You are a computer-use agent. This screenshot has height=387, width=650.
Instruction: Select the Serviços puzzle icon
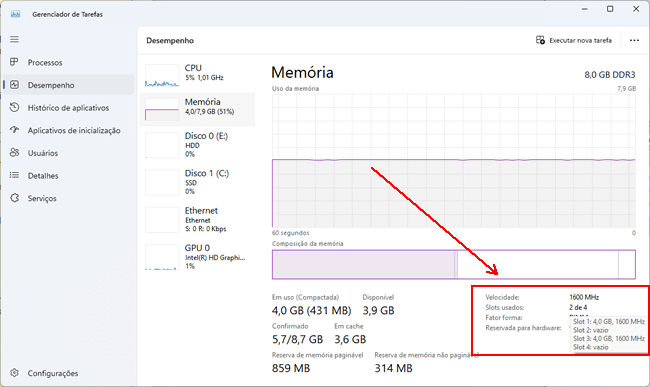tap(15, 198)
